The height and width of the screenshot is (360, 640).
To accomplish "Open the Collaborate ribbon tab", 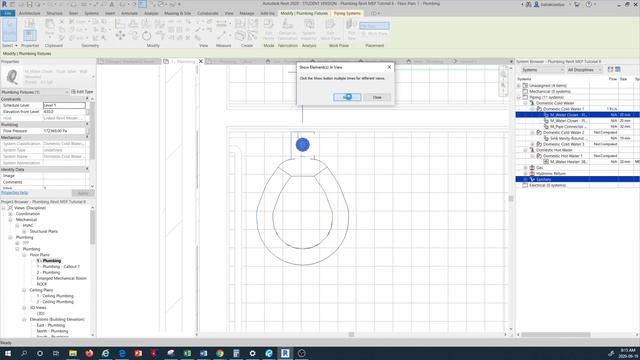I will pyautogui.click(x=207, y=13).
